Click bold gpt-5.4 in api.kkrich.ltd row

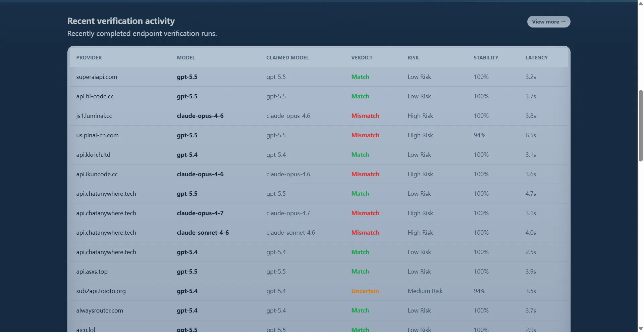tap(187, 155)
